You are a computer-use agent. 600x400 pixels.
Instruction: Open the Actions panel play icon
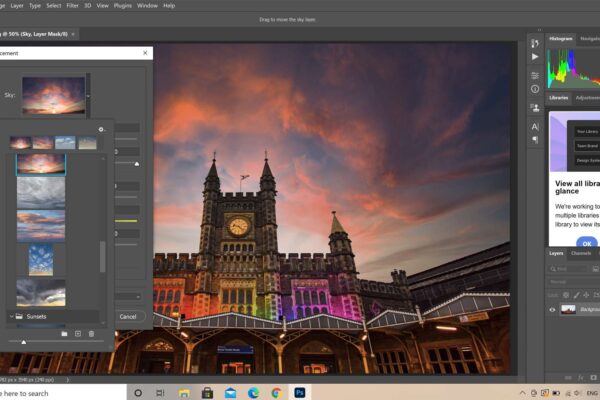[x=535, y=57]
